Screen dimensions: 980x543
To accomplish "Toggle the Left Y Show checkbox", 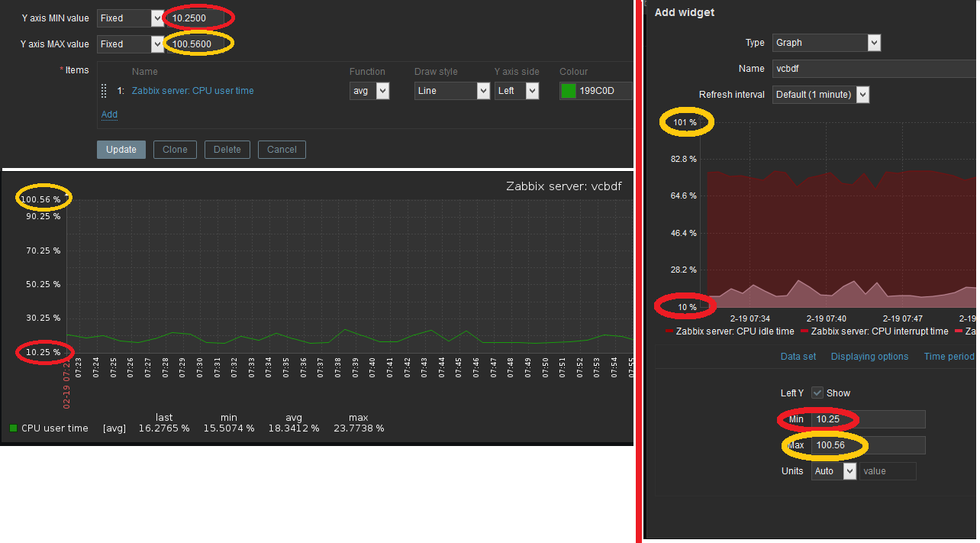I will (x=817, y=393).
